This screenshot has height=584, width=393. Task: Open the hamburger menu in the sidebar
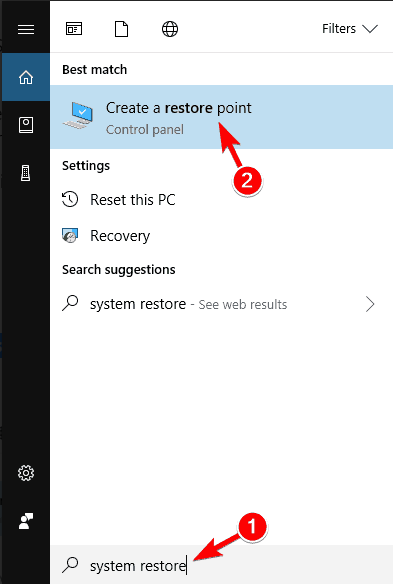(26, 29)
